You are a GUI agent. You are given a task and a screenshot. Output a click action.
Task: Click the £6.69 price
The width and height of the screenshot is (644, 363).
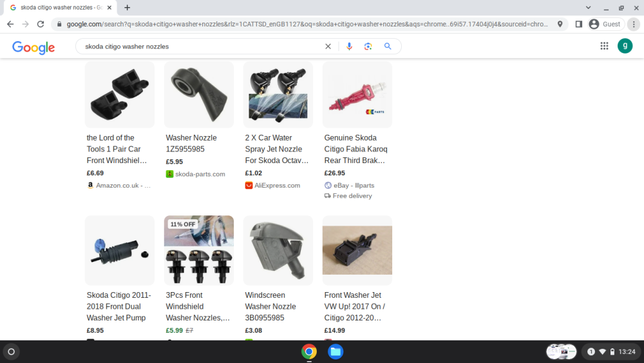click(x=95, y=173)
